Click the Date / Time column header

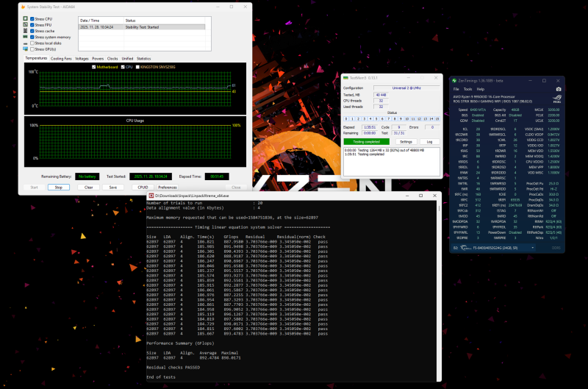point(101,21)
